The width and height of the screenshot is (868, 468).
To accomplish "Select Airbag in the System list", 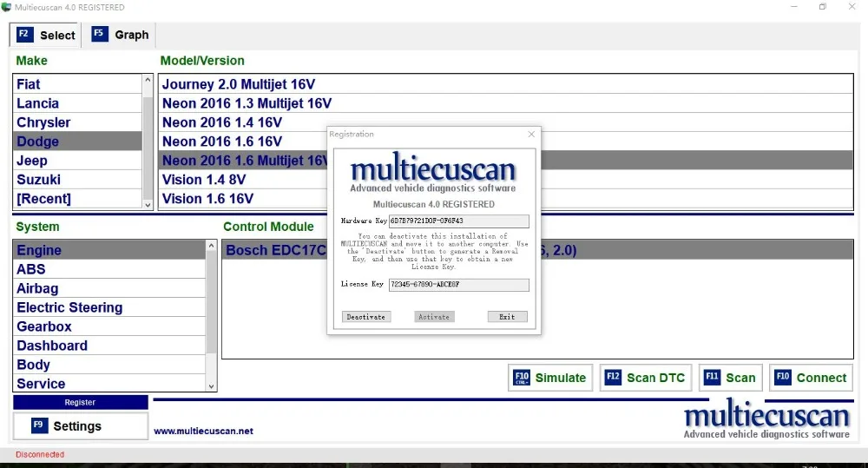I will tap(109, 288).
